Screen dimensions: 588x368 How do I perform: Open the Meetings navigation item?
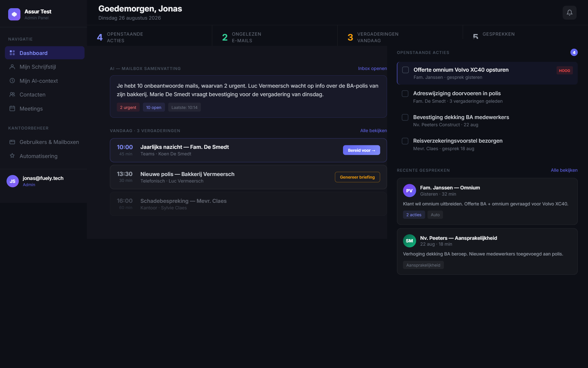point(45,109)
